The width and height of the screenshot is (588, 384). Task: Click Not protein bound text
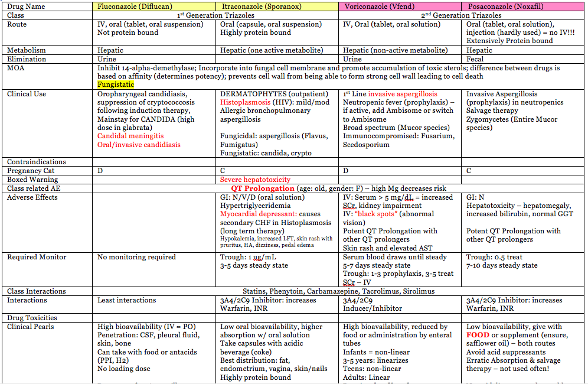(x=128, y=32)
